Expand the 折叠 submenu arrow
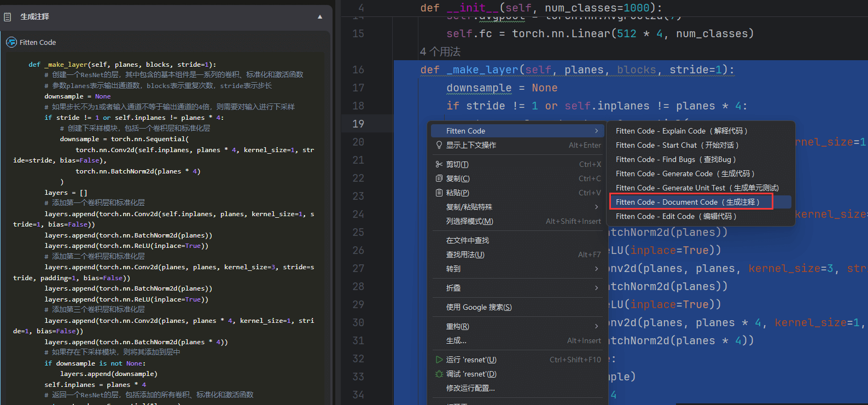Viewport: 868px width, 405px height. 596,288
